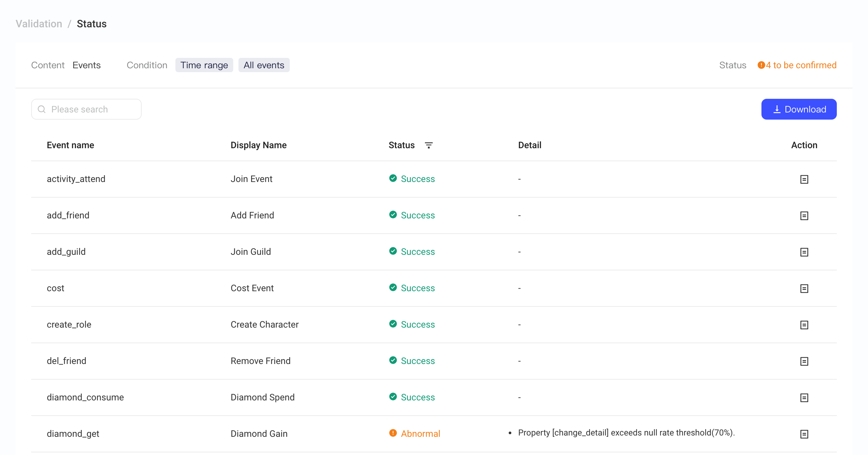Click the Action column header
This screenshot has width=868, height=455.
tap(804, 145)
